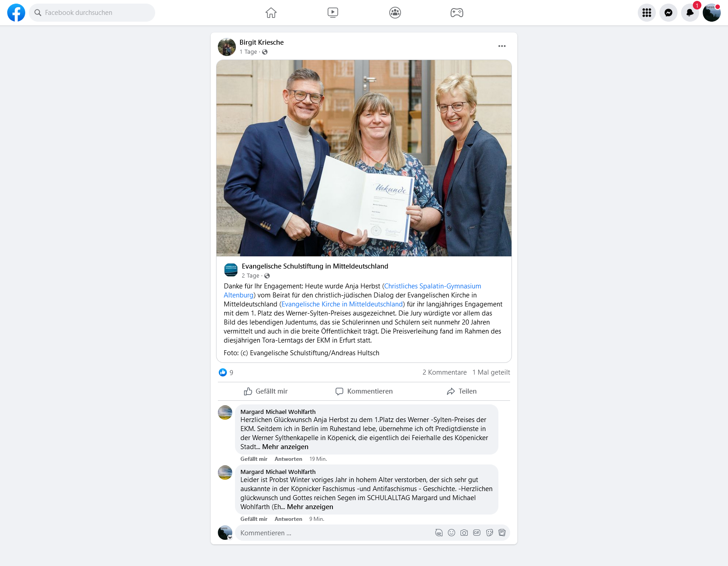Focus the Facebook durchsuchen search field
The width and height of the screenshot is (728, 566).
(x=92, y=13)
